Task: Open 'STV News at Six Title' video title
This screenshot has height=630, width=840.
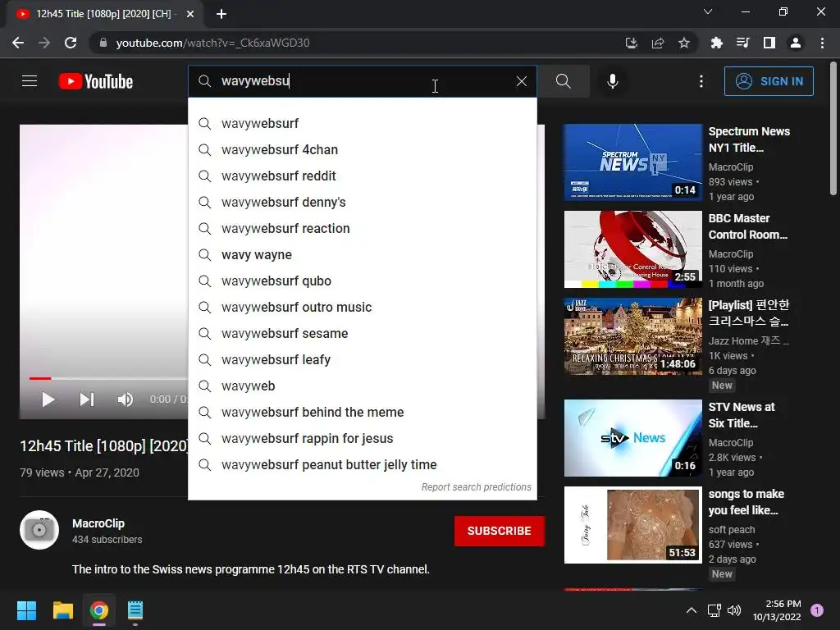Action: click(x=742, y=415)
